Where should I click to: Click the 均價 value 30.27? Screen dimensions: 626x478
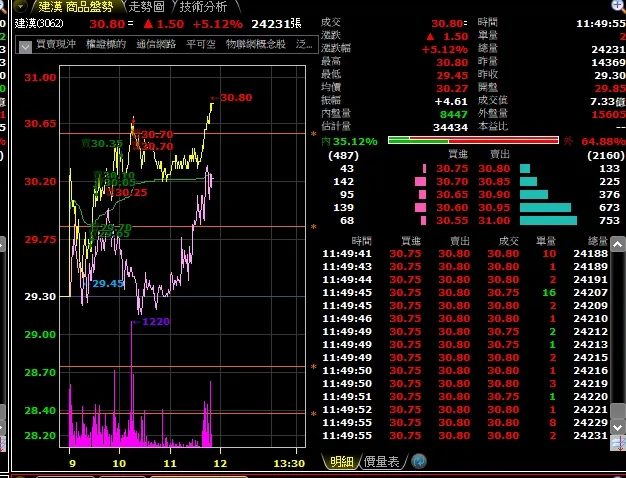(452, 88)
